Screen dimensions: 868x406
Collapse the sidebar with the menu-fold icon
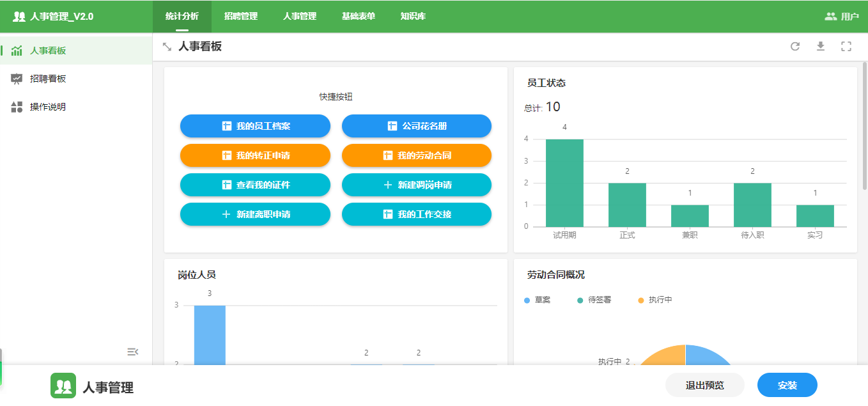coord(132,352)
